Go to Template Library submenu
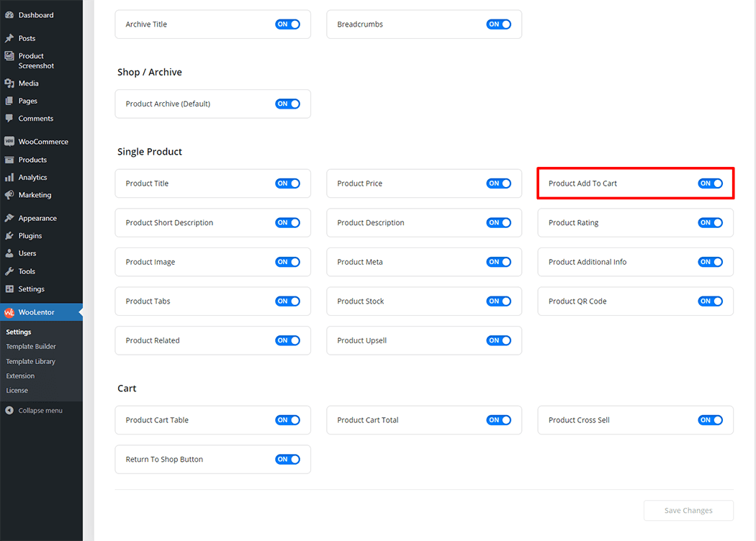 (x=31, y=361)
